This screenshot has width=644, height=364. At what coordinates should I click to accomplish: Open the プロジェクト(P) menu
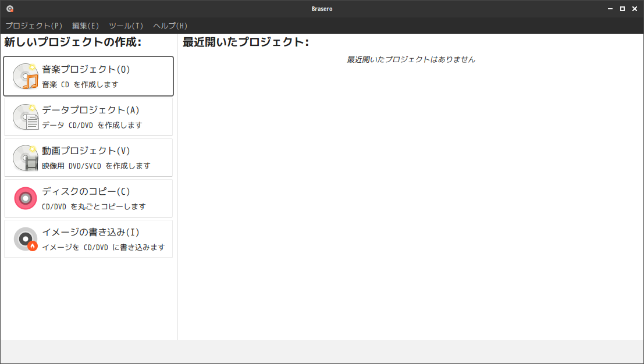(34, 26)
